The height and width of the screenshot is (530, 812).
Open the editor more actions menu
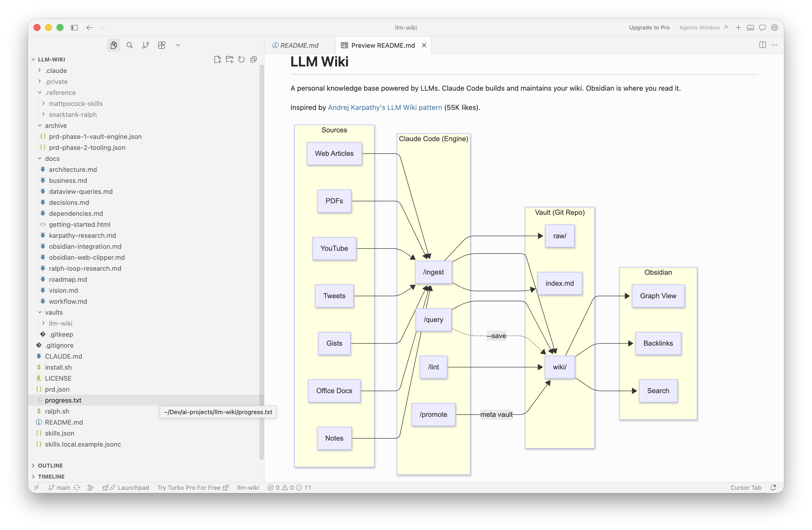pos(774,45)
